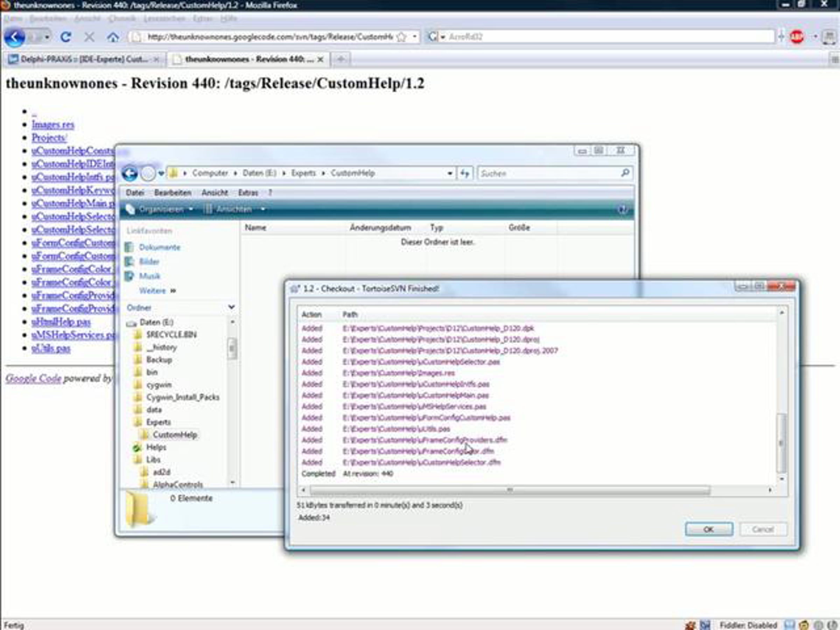
Task: Open the Images.res link
Action: pos(53,125)
